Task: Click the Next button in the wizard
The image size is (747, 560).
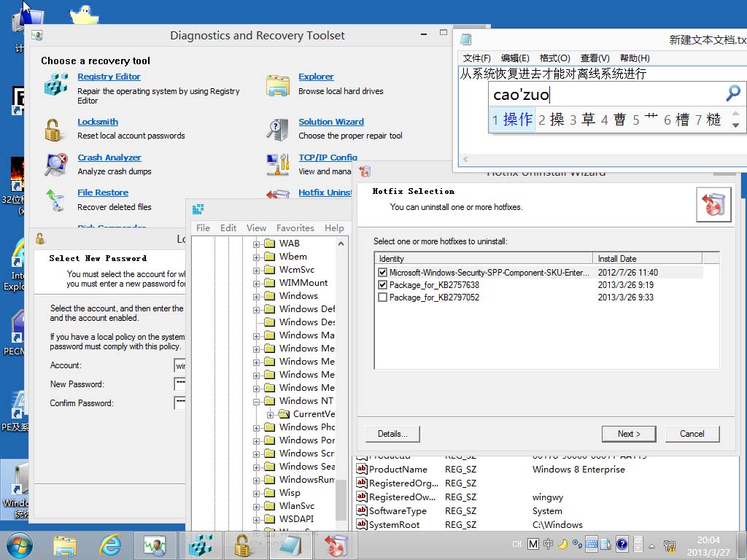Action: pos(628,434)
